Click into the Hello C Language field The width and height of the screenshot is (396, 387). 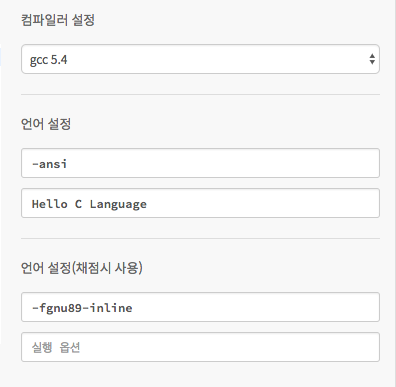click(x=200, y=203)
